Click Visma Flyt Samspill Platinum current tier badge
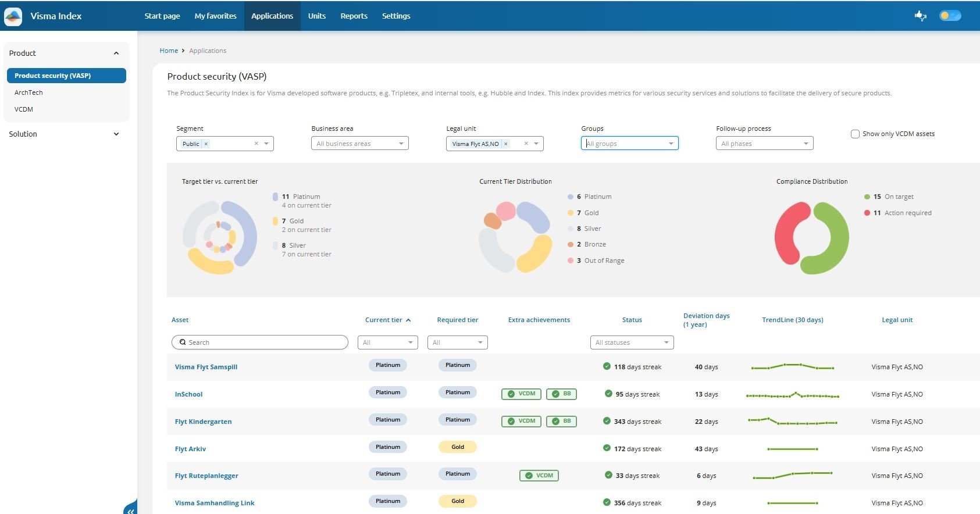The height and width of the screenshot is (514, 980). 388,365
